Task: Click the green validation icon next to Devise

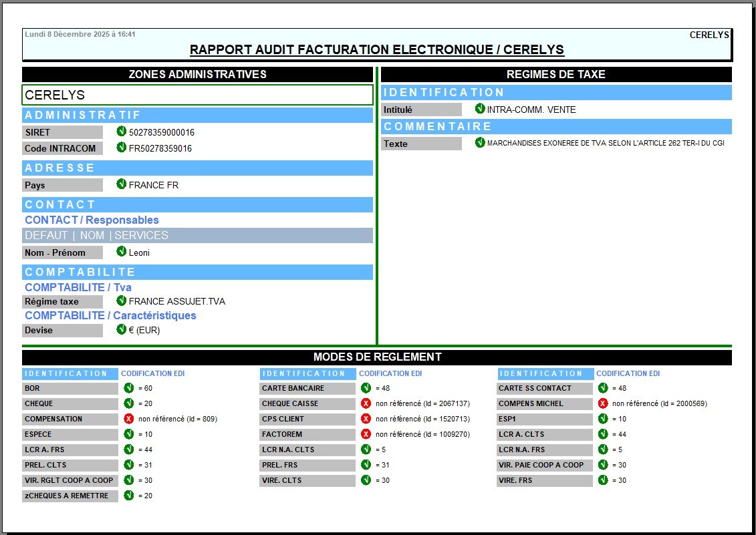Action: tap(121, 329)
